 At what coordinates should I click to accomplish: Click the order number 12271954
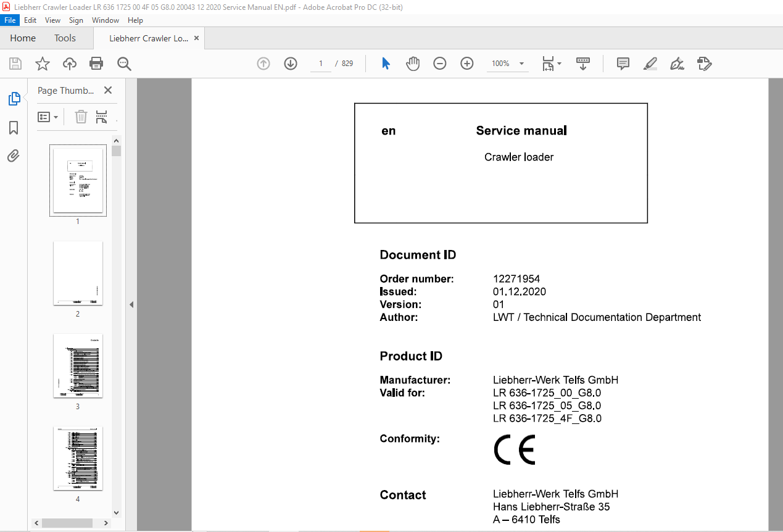coord(516,279)
